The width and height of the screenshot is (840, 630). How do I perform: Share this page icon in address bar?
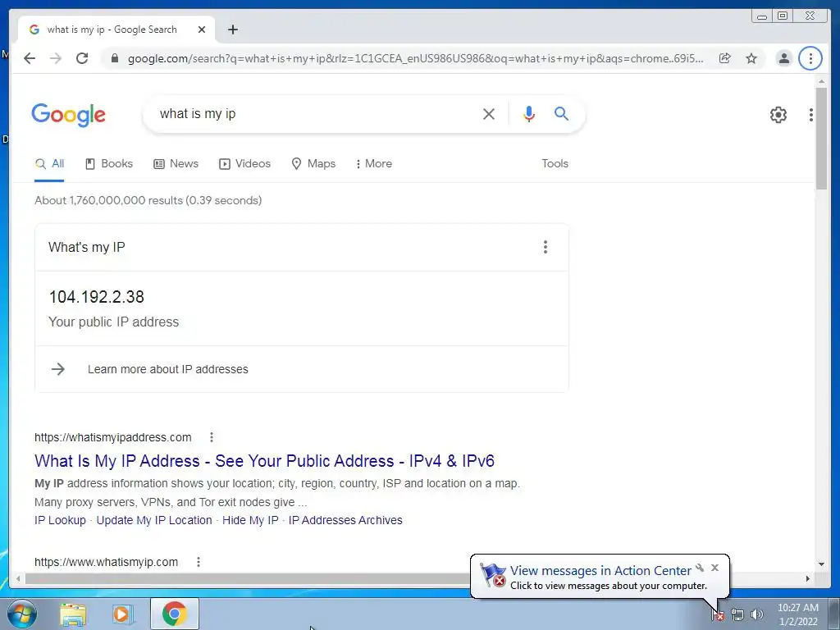click(725, 58)
